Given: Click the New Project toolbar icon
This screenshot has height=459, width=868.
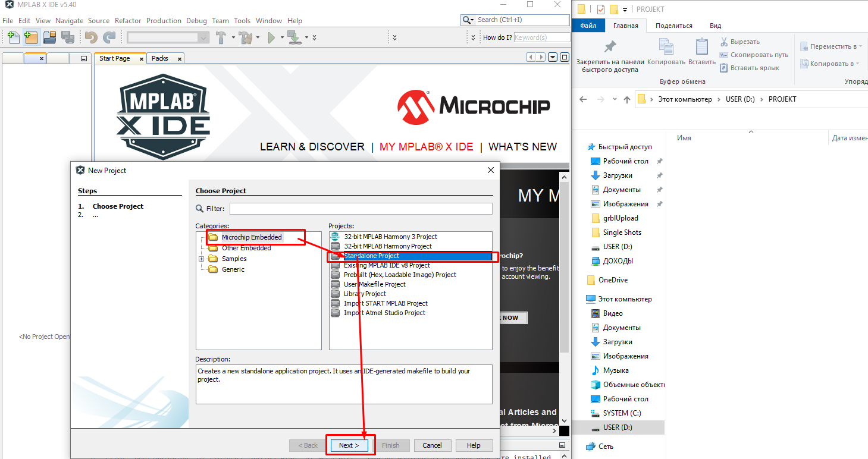Looking at the screenshot, I should coord(31,37).
